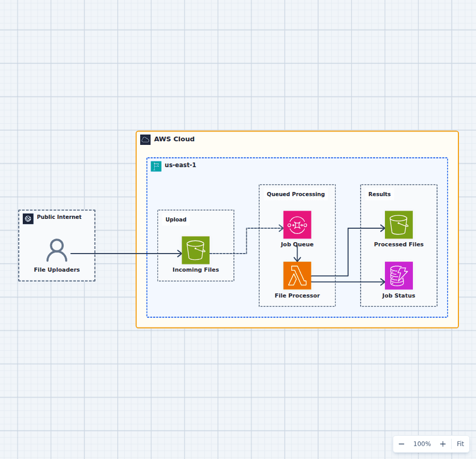Select the us-east-1 region label
Viewport: 476px width, 459px height.
(x=181, y=165)
